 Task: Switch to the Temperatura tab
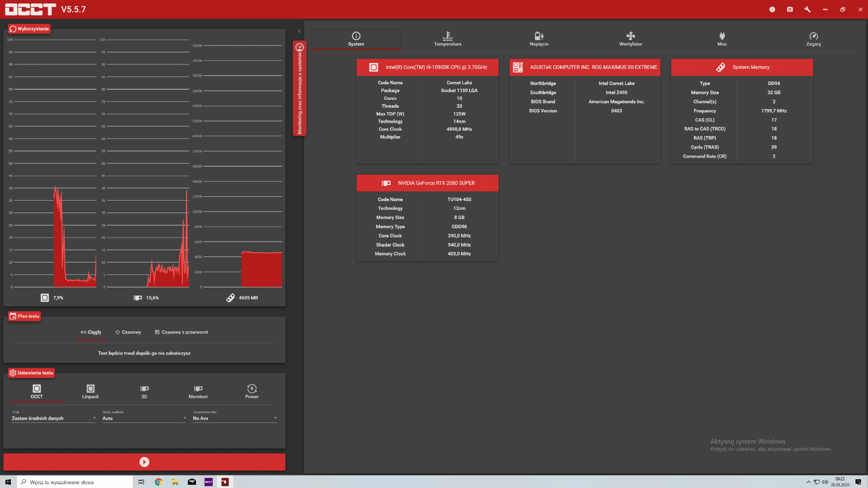click(x=448, y=39)
